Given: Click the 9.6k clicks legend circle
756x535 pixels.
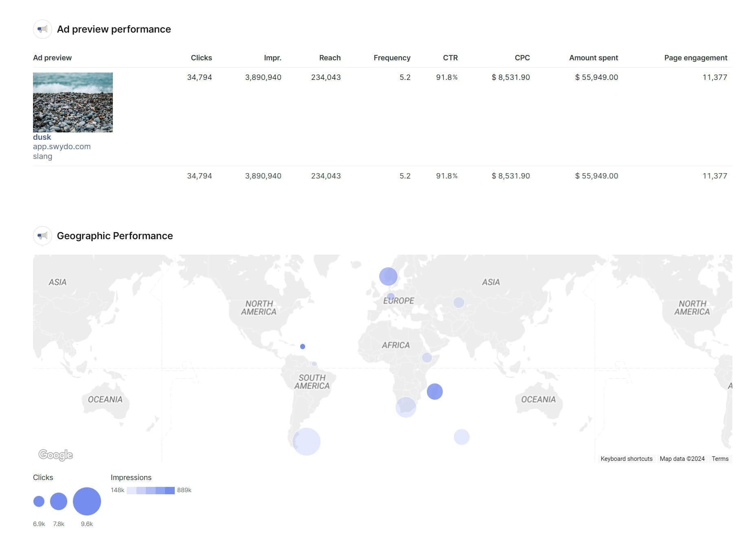Looking at the screenshot, I should pos(87,501).
